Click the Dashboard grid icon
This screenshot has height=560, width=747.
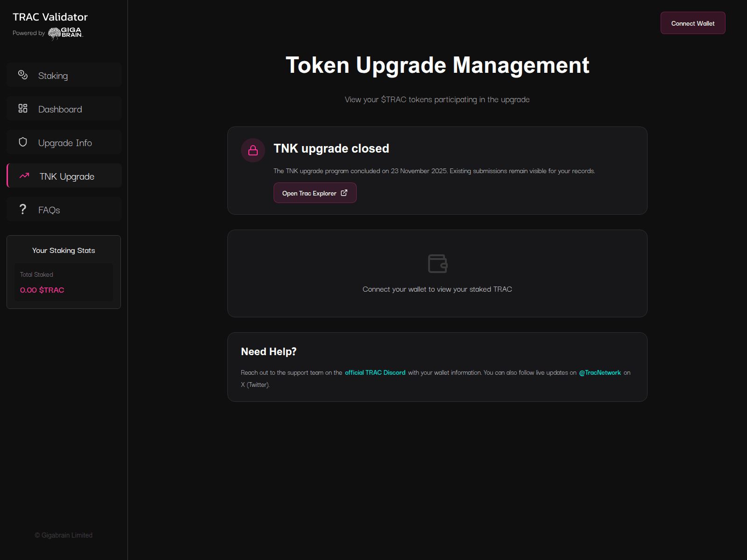tap(23, 108)
